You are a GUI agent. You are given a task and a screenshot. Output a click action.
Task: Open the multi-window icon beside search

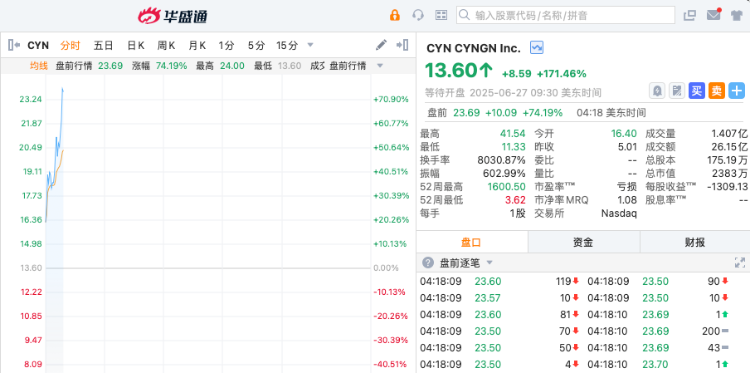(690, 15)
